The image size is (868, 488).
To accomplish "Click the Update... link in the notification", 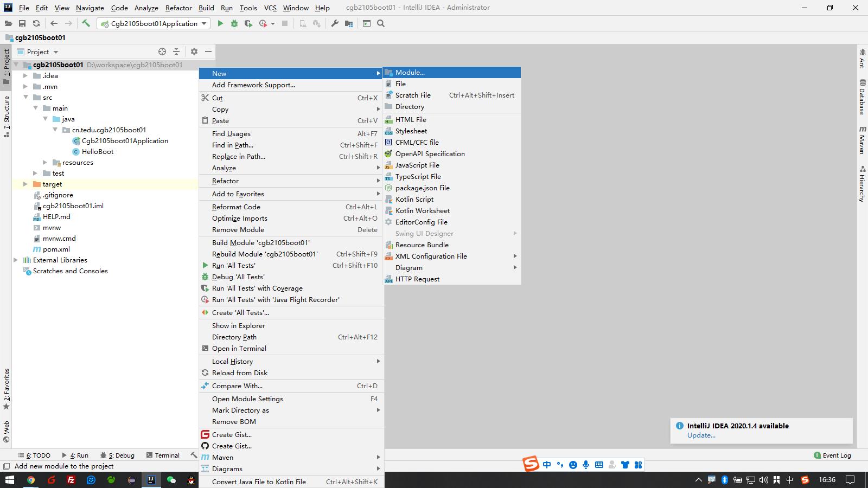I will pyautogui.click(x=701, y=435).
